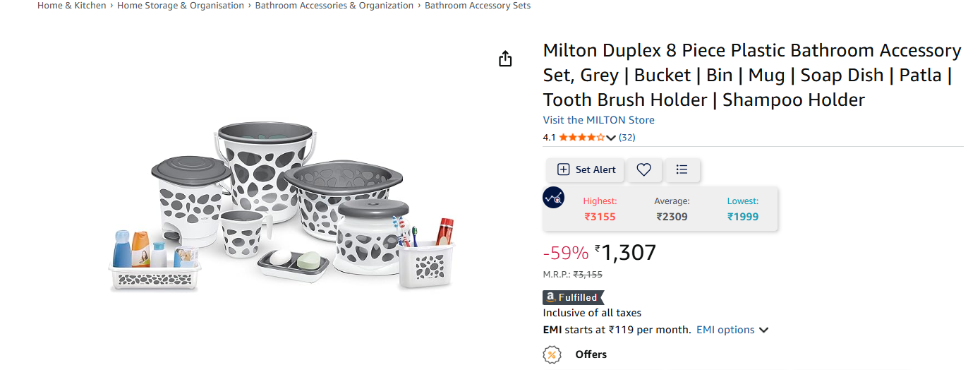Go to Home & Kitchen breadcrumb
Viewport: 980px width, 370px height.
pyautogui.click(x=71, y=6)
